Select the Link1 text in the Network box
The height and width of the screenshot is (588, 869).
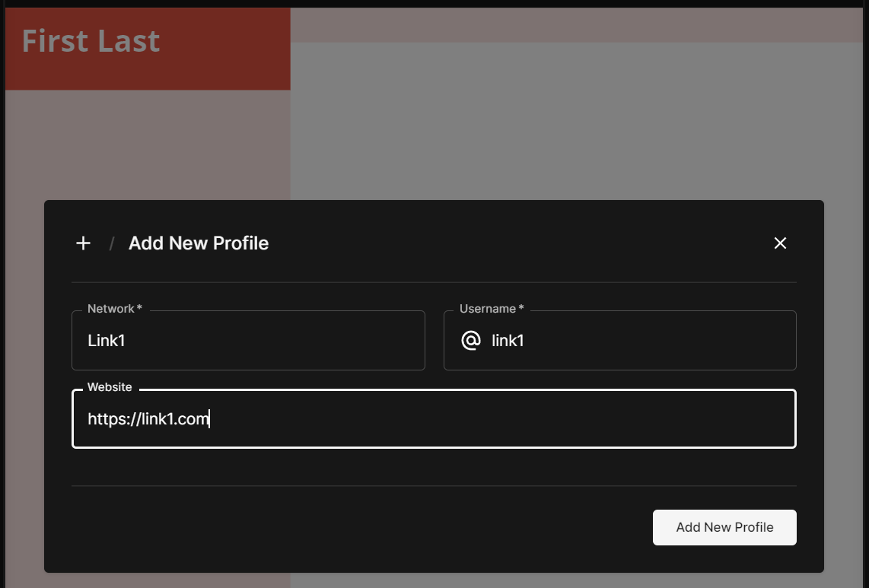click(x=106, y=340)
